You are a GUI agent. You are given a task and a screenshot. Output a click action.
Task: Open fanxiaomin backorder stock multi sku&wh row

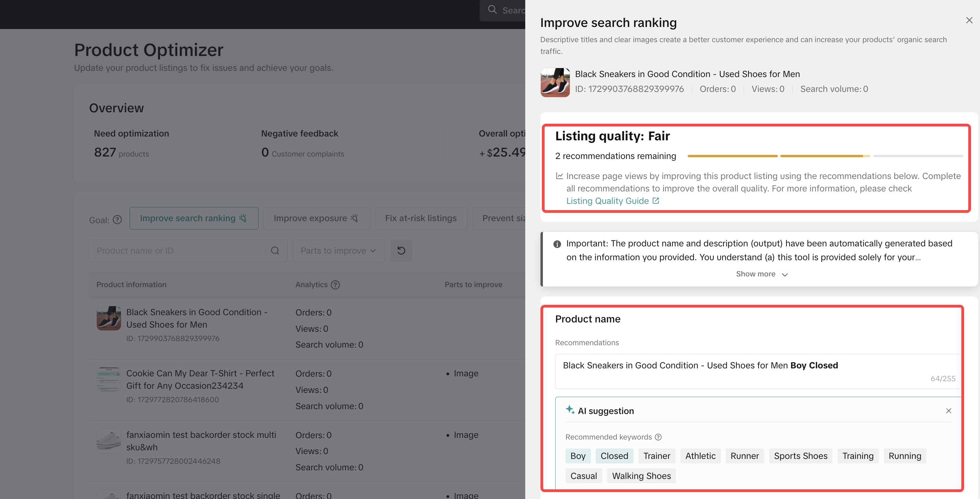tap(201, 441)
